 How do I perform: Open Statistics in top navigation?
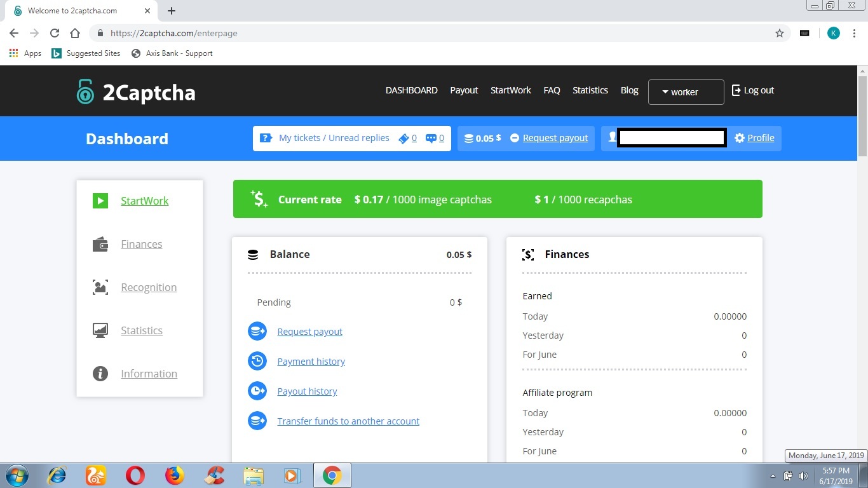(590, 90)
